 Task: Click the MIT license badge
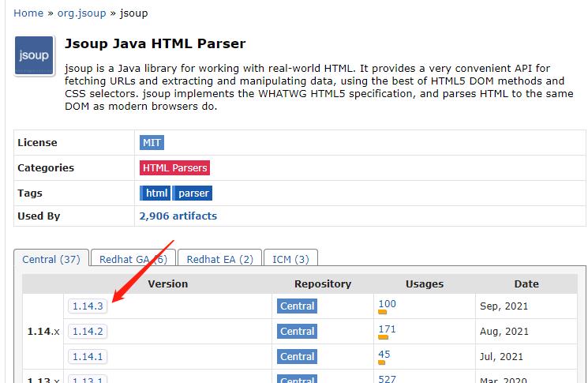coord(152,143)
